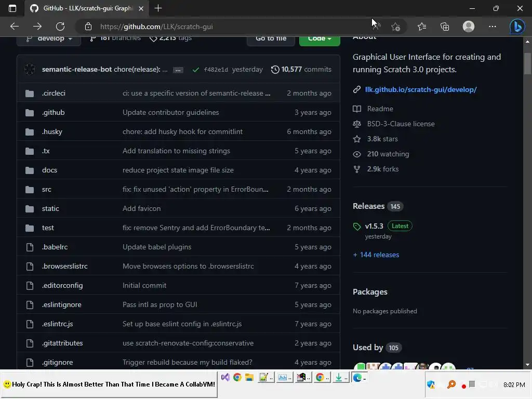Open 'Update contributor guidelines' commit message
The height and width of the screenshot is (399, 532).
[x=170, y=112]
